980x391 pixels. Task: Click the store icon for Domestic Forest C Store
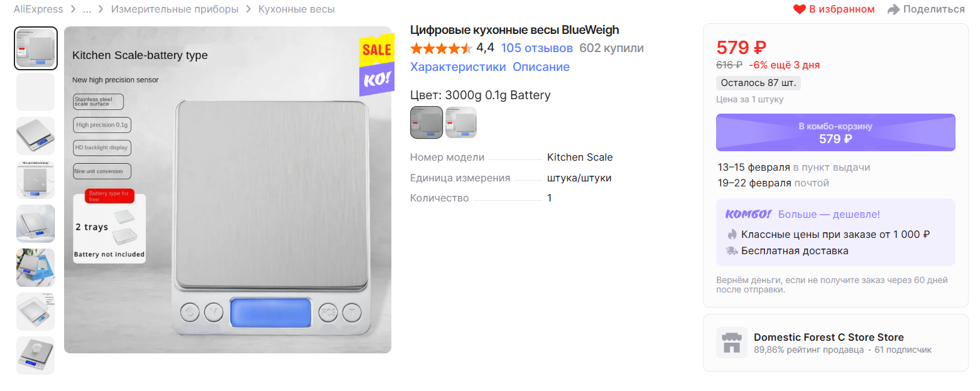[732, 343]
